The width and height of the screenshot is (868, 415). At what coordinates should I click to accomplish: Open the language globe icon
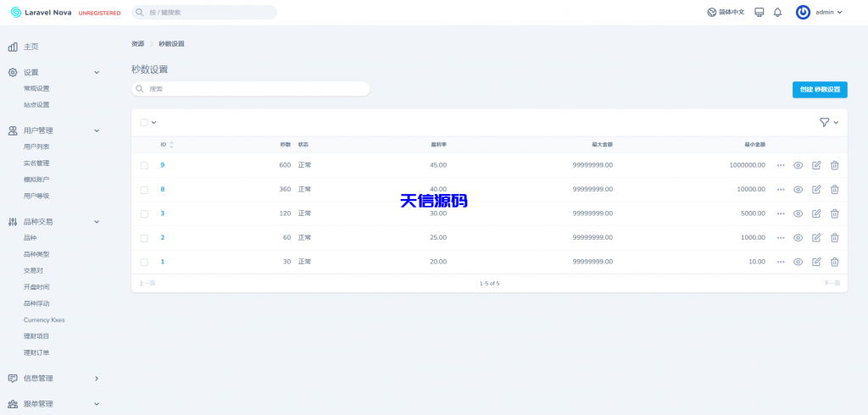pos(712,12)
